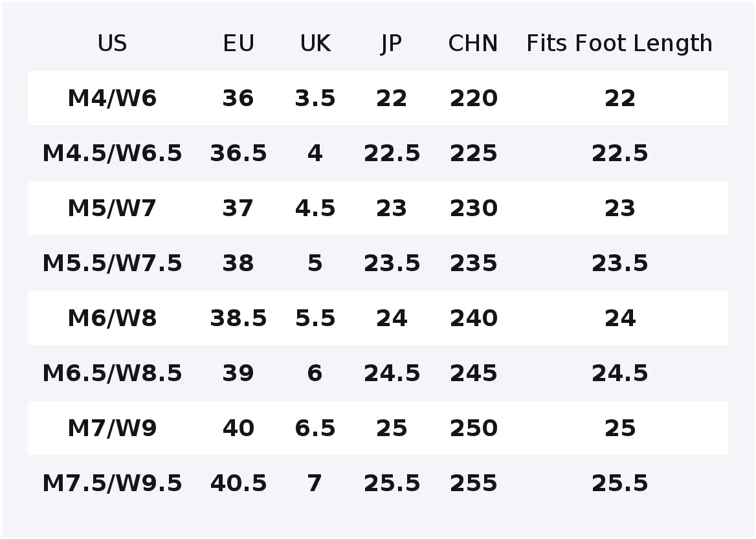This screenshot has width=756, height=539.
Task: Select the M7/W9 size cell
Action: click(113, 428)
